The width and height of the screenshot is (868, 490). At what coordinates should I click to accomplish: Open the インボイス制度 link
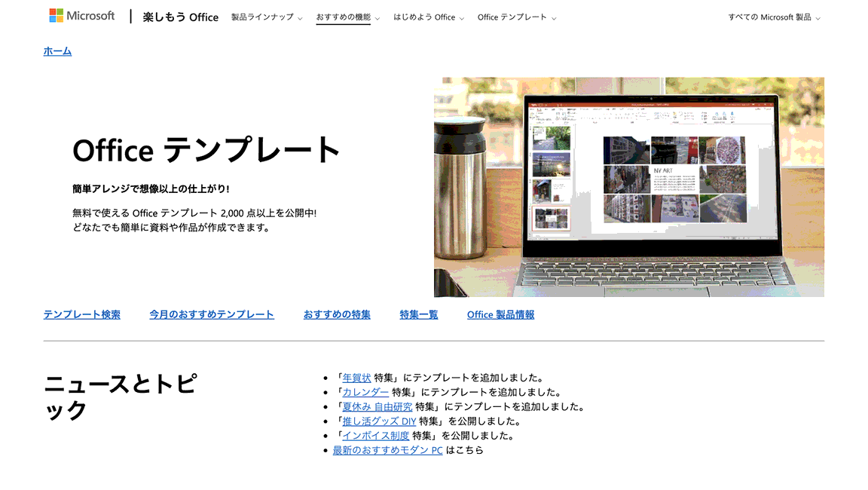tap(375, 436)
